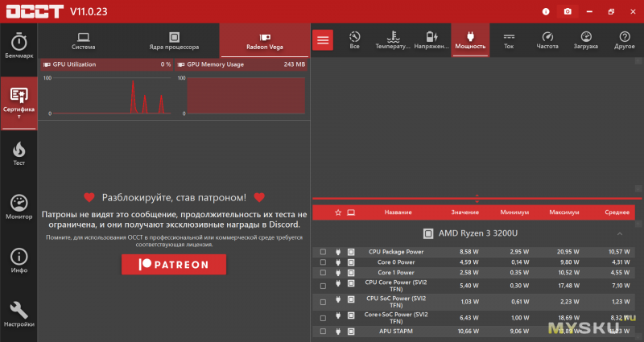The image size is (644, 342).
Task: Filter sensors by Температура
Action: click(393, 40)
